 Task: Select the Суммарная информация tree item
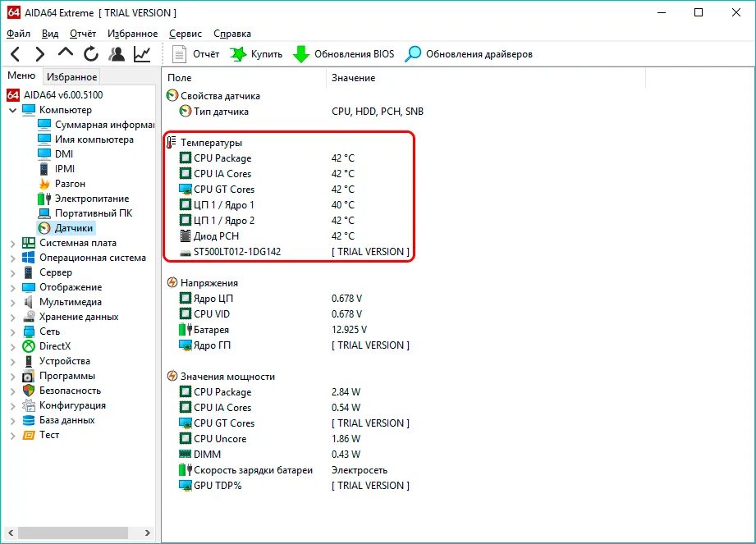click(104, 125)
